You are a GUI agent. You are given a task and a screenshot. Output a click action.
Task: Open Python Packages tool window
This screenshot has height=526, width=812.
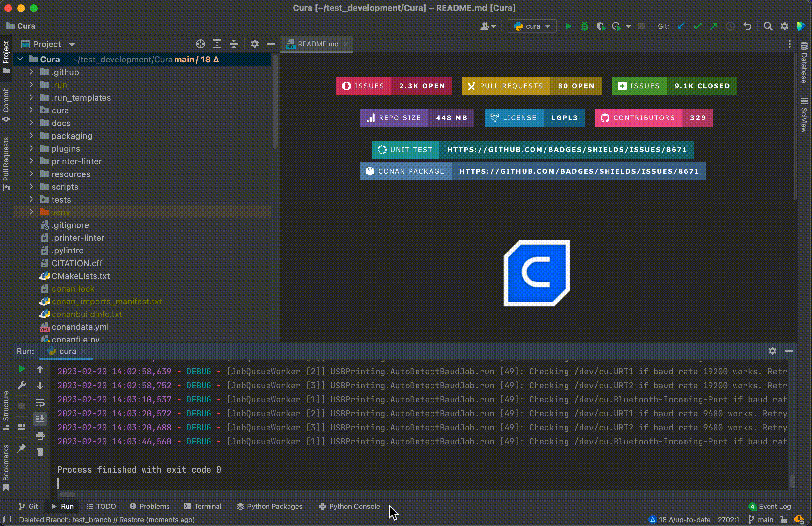[x=269, y=506]
